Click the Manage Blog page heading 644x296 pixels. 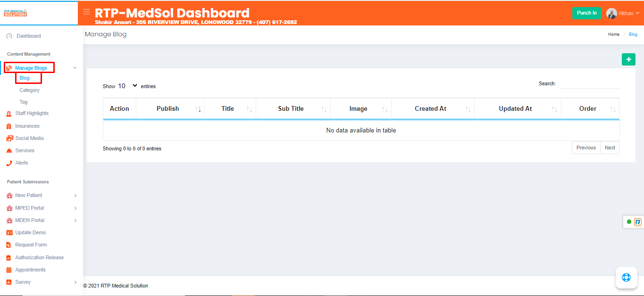[x=106, y=34]
